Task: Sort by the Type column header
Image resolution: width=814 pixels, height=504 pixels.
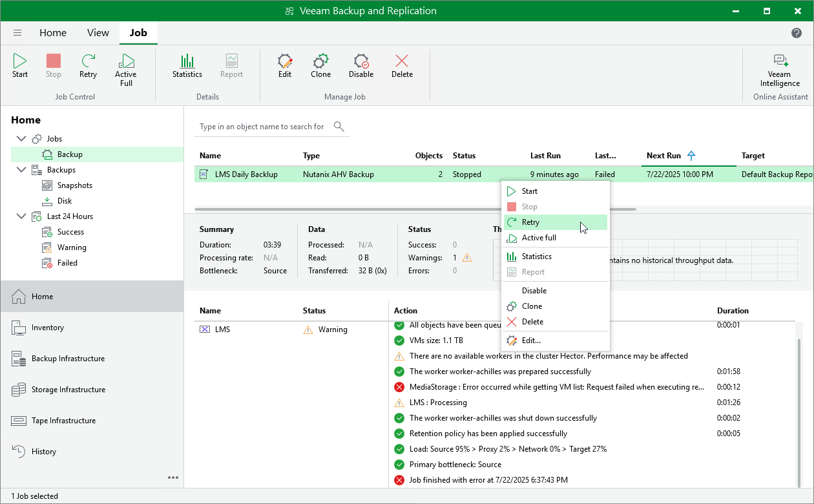Action: pyautogui.click(x=311, y=156)
